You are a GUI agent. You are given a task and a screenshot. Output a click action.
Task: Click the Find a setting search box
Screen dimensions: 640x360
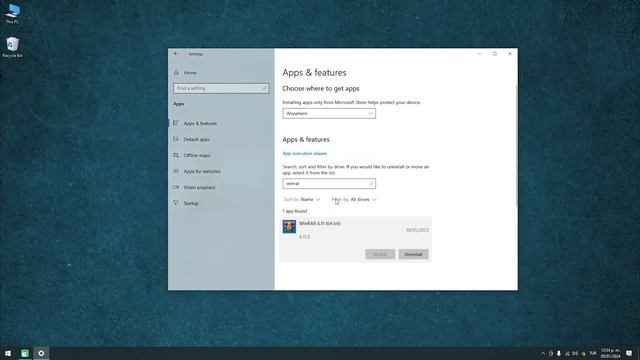coord(221,88)
